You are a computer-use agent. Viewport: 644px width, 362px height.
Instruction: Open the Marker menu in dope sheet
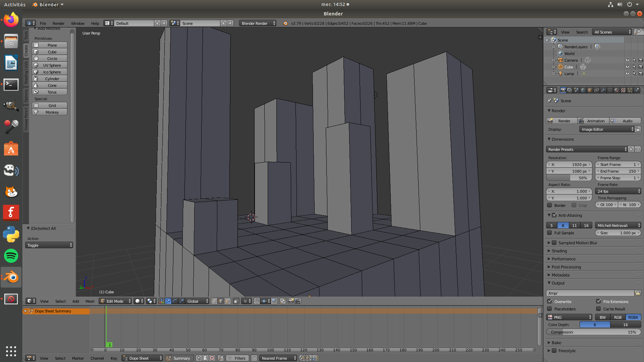[x=78, y=358]
